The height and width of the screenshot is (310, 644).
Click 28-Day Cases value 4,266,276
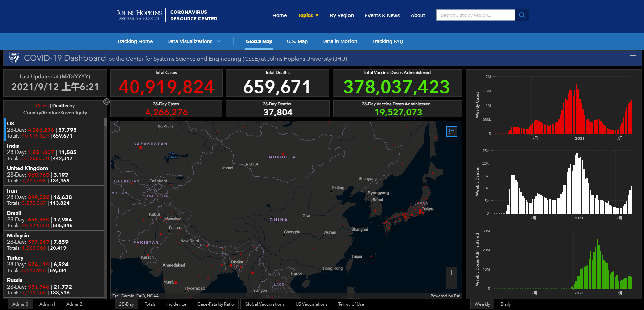[x=166, y=112]
